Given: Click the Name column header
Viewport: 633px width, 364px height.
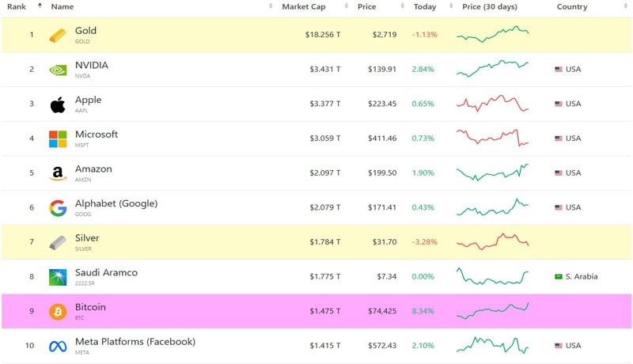Looking at the screenshot, I should pos(63,6).
